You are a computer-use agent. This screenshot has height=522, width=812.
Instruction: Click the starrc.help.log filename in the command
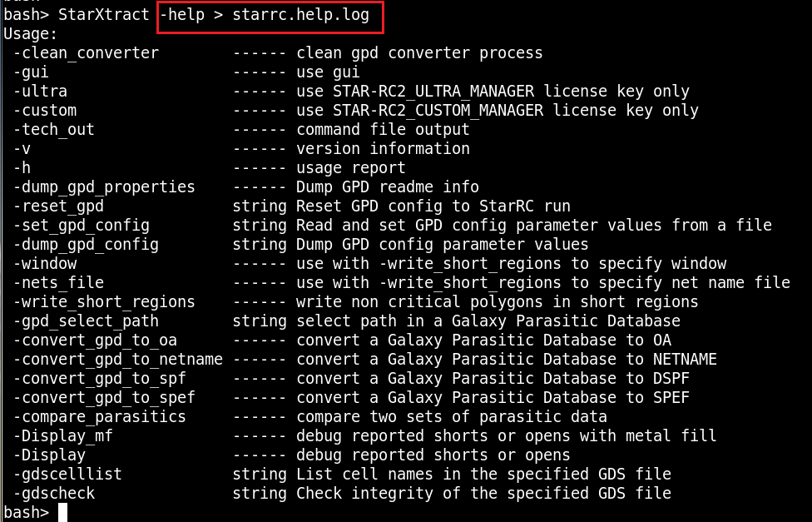point(304,14)
